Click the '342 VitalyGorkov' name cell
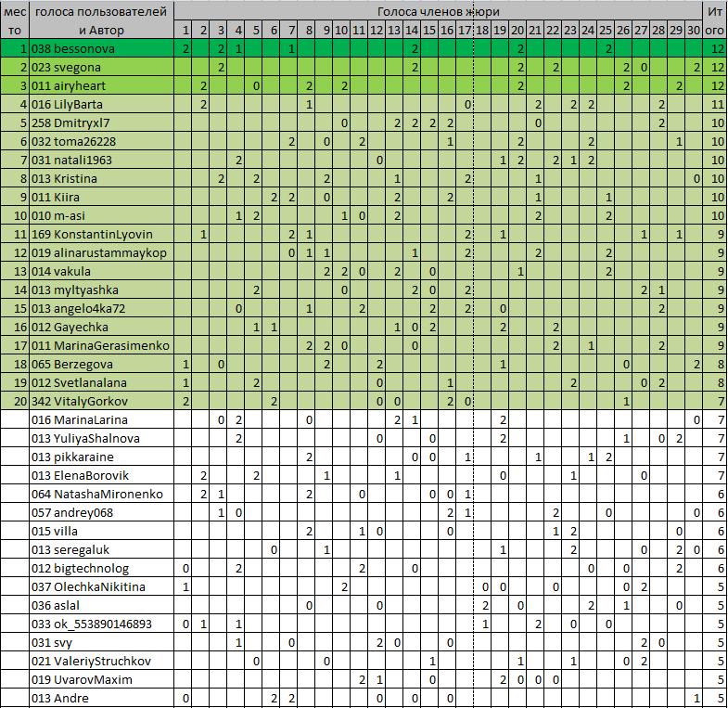This screenshot has width=728, height=708. tap(101, 402)
